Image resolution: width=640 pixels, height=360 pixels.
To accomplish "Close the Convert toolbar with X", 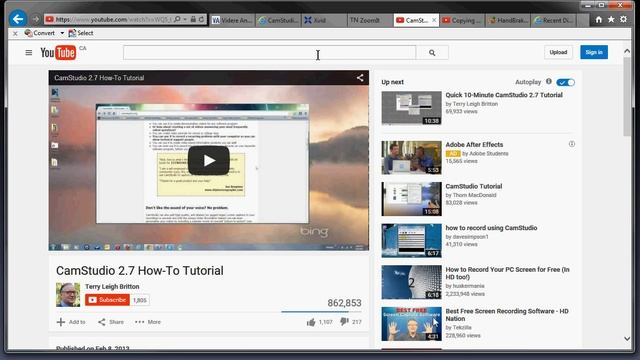I will (15, 33).
